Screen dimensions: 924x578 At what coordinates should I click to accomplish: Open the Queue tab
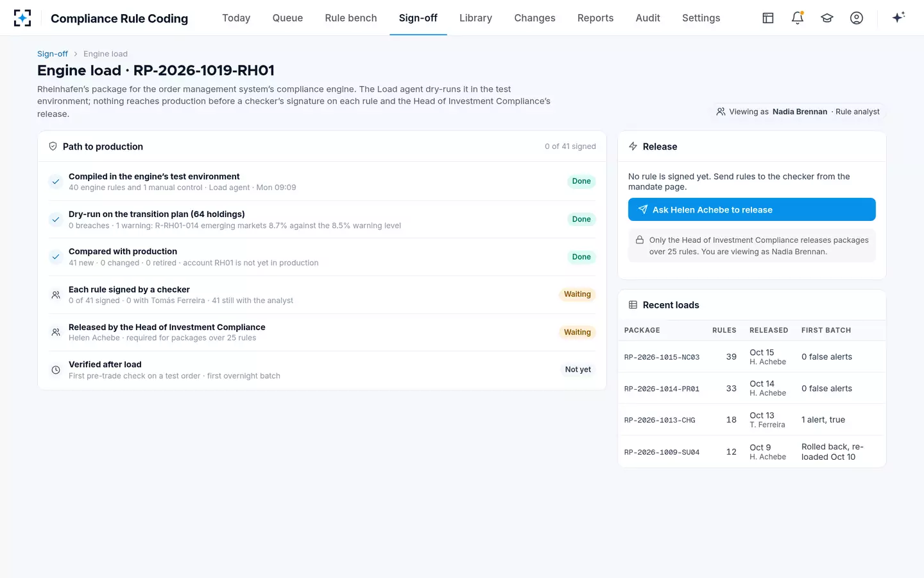tap(287, 18)
